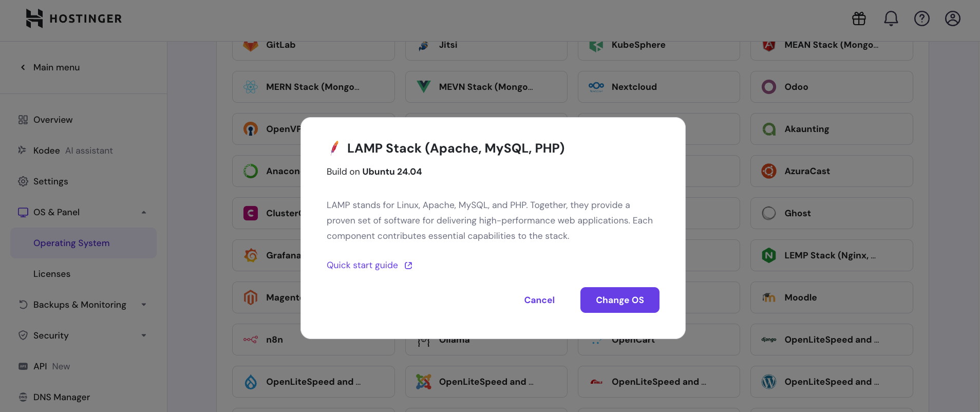Open the Quick start guide link
This screenshot has width=980, height=412.
point(362,265)
